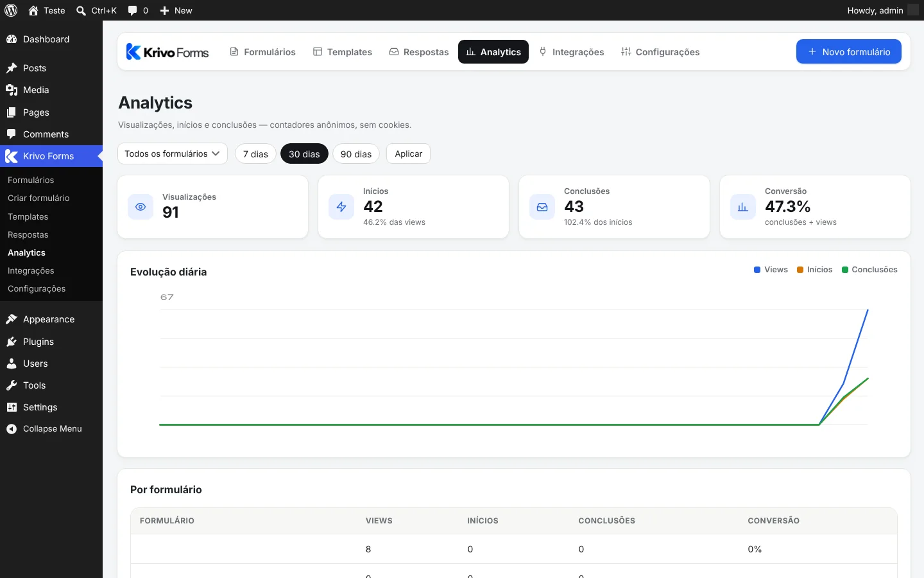Click the Novo formulário button
Image resolution: width=924 pixels, height=578 pixels.
point(849,52)
